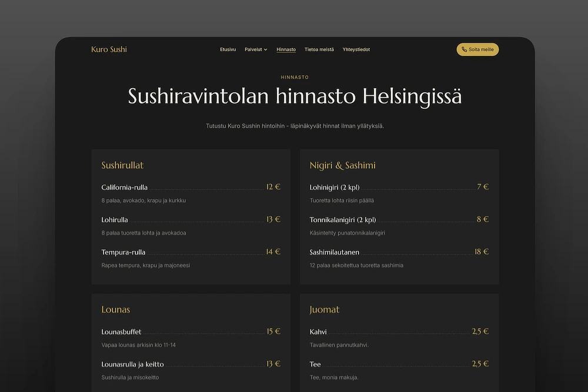Click the subtitle starting Tutustu Kuro Sushin
This screenshot has height=392, width=588.
pos(295,126)
